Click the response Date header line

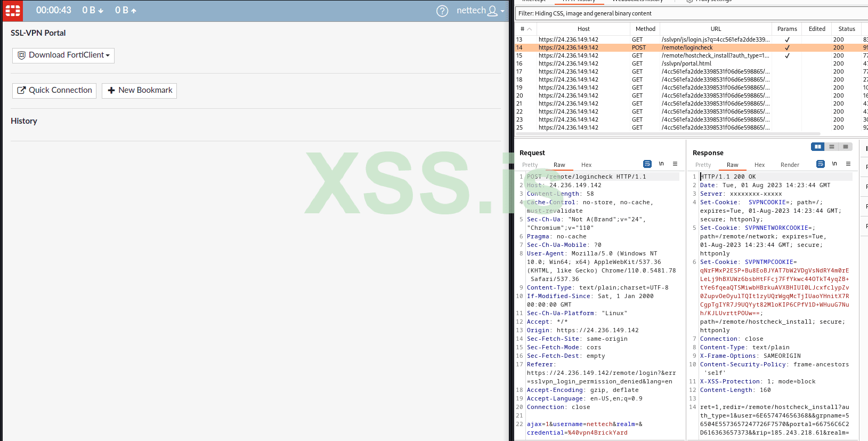(765, 185)
